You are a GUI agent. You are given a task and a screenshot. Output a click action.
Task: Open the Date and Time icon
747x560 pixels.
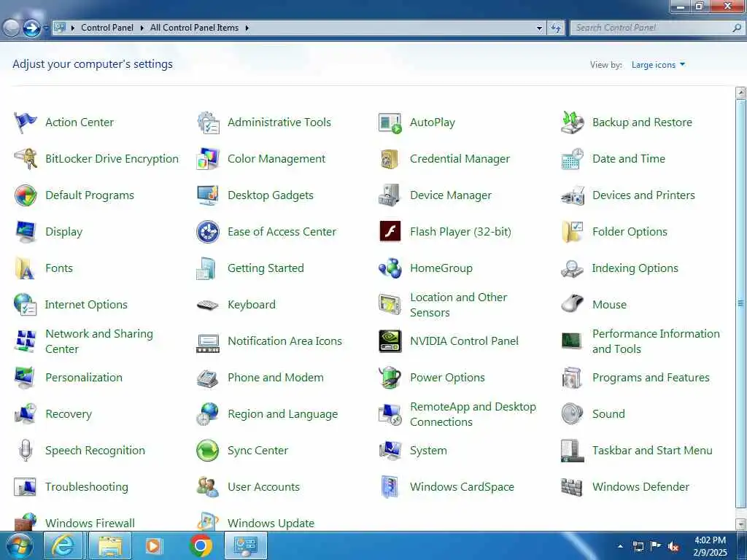point(572,158)
